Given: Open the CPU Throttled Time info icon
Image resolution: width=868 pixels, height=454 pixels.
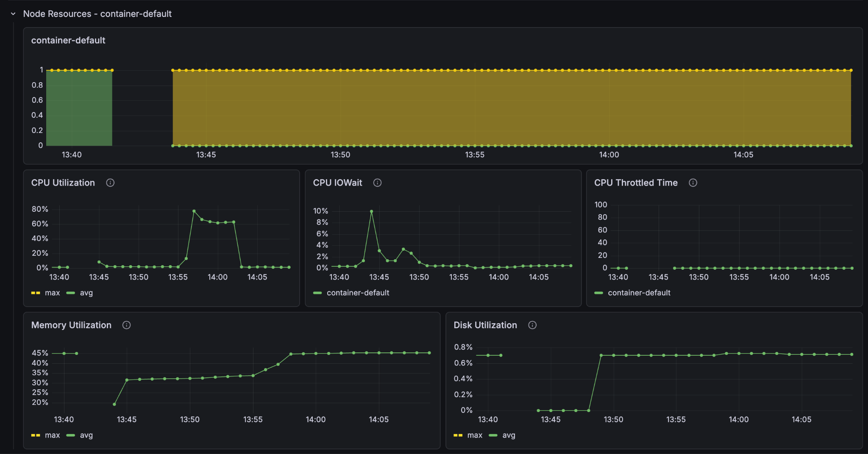Looking at the screenshot, I should [x=693, y=183].
